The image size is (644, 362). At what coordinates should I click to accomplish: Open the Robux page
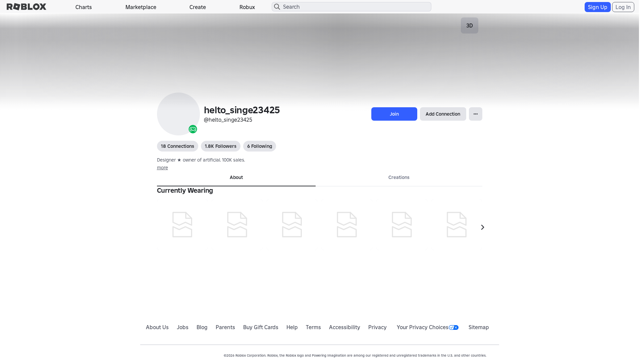pos(247,7)
